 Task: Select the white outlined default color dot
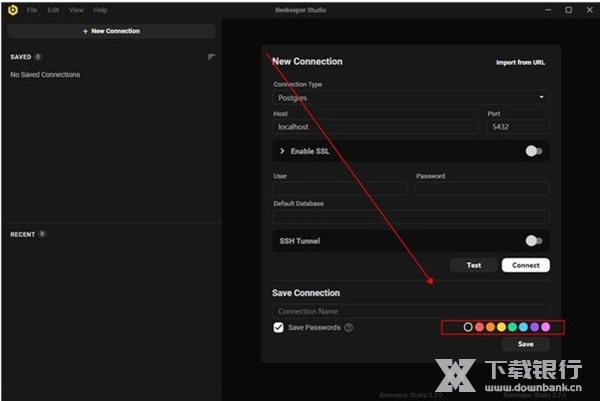pos(468,327)
